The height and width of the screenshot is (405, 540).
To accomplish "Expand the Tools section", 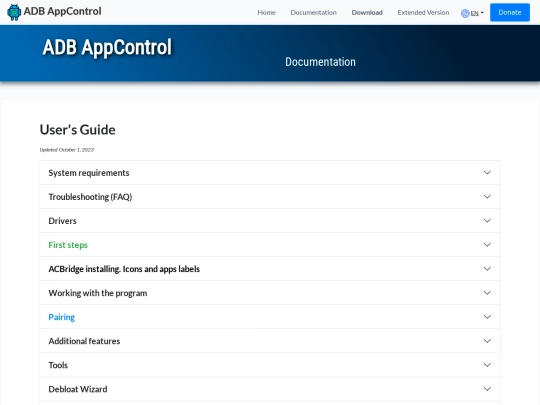I will click(x=270, y=365).
